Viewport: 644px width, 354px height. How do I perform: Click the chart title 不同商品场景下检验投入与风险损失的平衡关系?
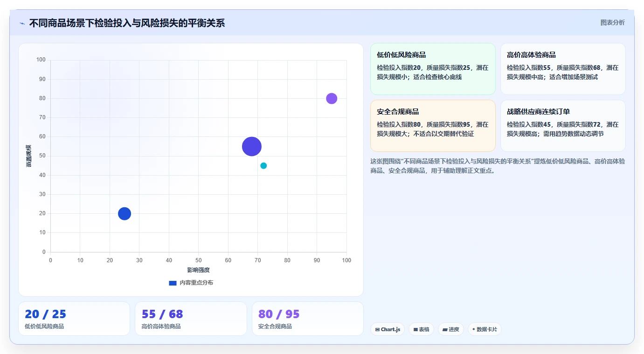[127, 23]
